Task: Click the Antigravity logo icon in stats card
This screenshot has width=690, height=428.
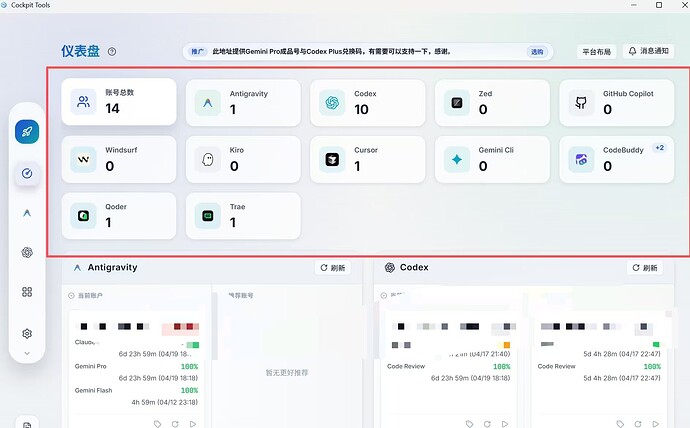Action: (208, 103)
